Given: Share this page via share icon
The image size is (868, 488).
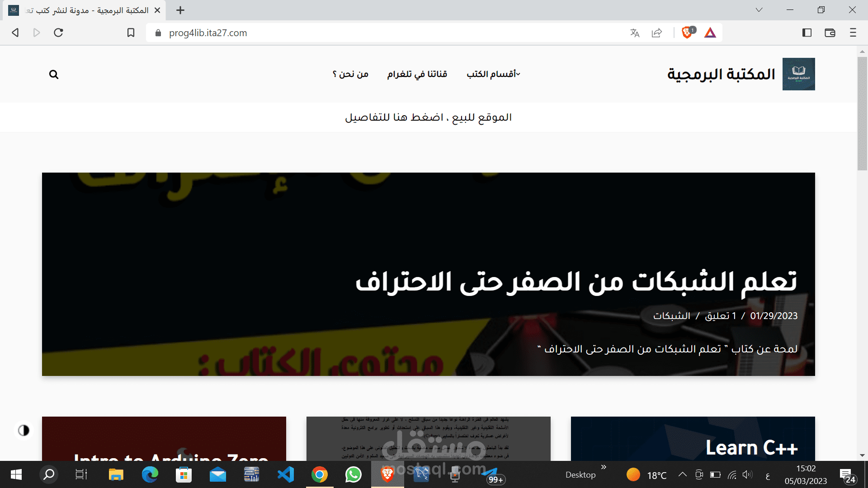Looking at the screenshot, I should 656,33.
